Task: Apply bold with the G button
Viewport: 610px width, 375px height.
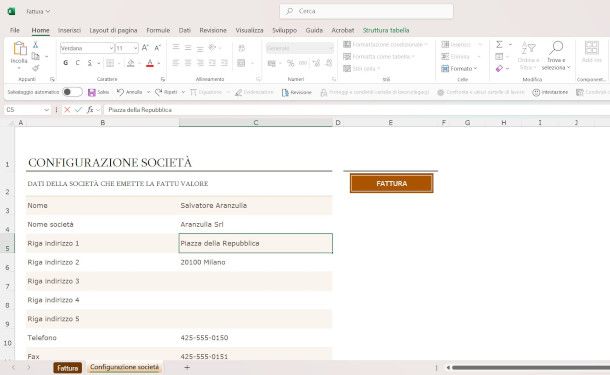Action: (65, 63)
